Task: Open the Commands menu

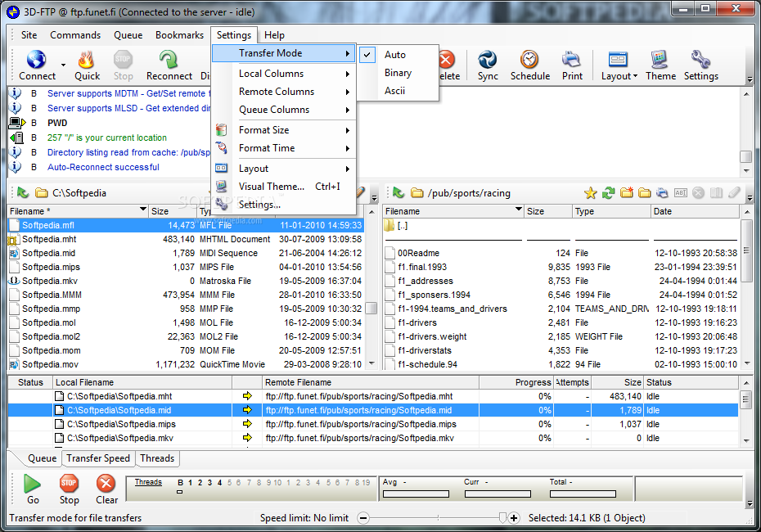Action: coord(75,35)
